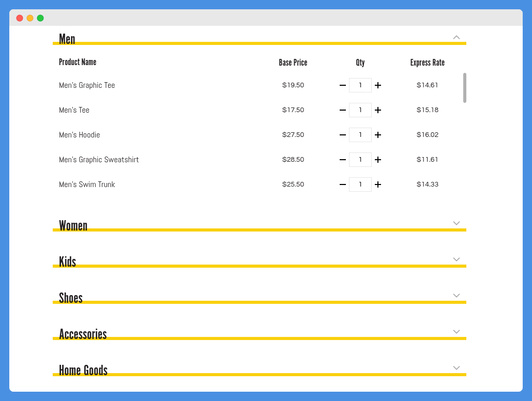This screenshot has height=401, width=532.
Task: Click the $15.18 express rate
Action: 428,110
